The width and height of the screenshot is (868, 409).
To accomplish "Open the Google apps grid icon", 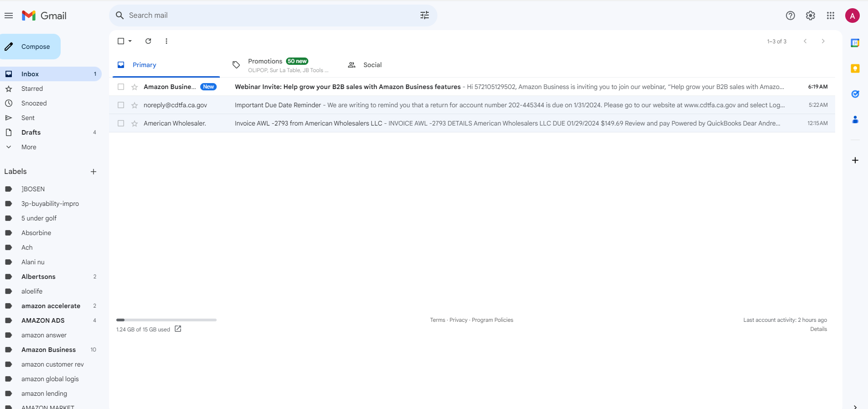I will coord(831,16).
